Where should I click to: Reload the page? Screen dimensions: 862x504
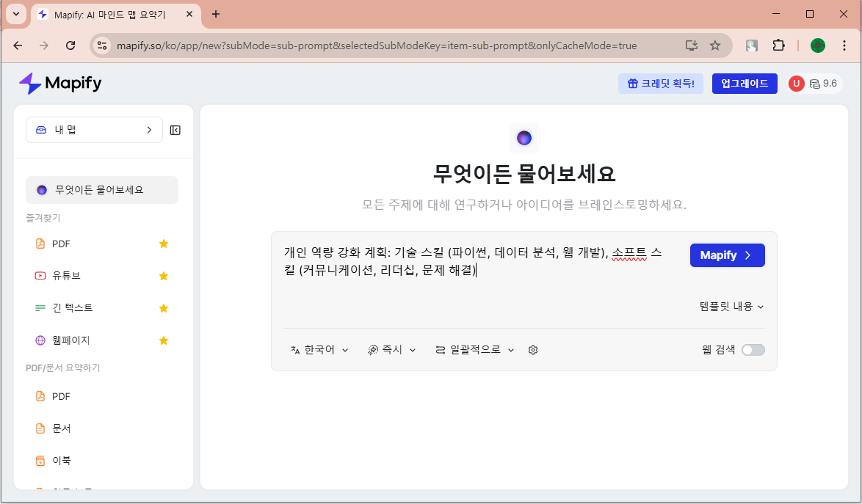(70, 45)
